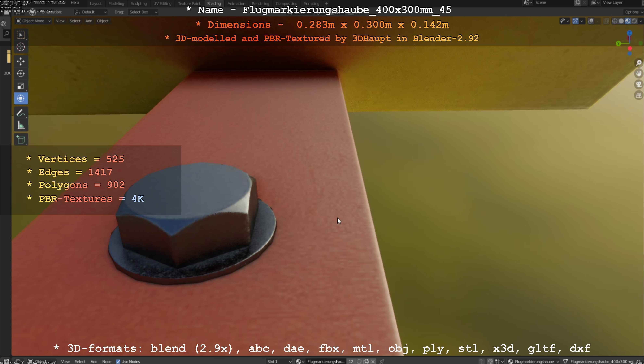644x364 pixels.
Task: Select the Rotate tool
Action: click(21, 73)
